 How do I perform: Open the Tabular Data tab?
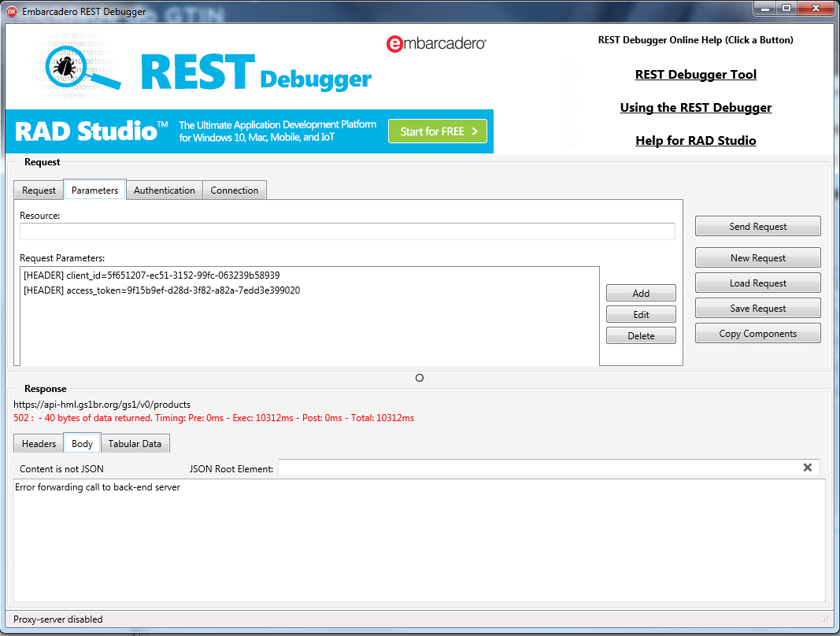pos(135,444)
